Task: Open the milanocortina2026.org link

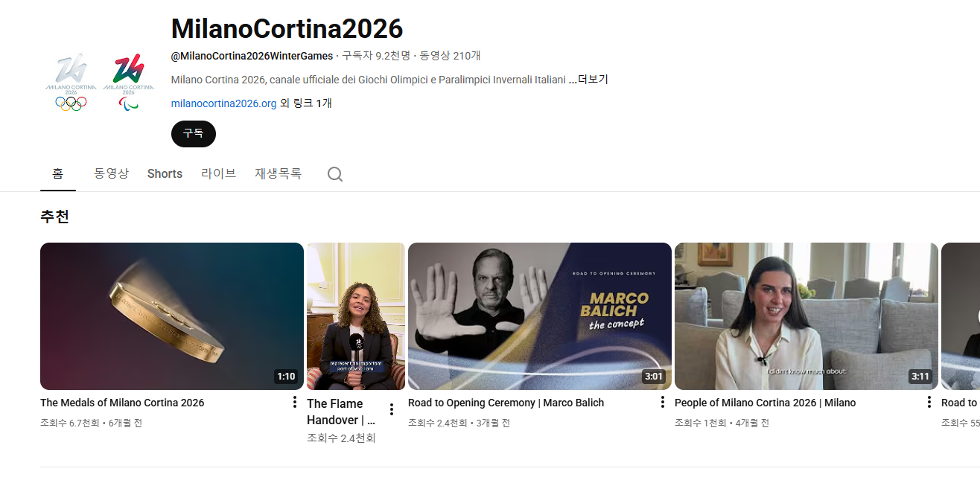Action: click(223, 103)
